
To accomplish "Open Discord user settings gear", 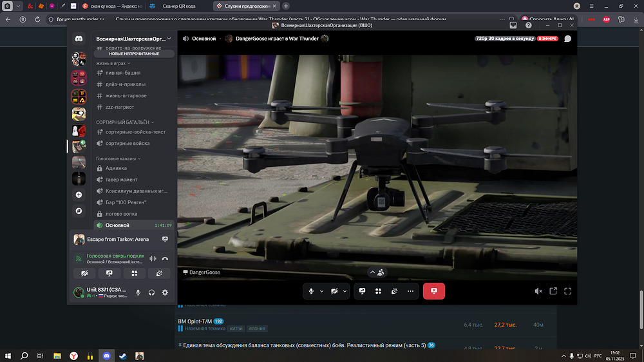I will point(165,292).
